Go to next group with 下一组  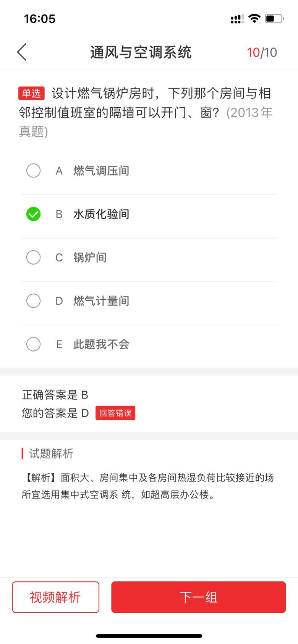[198, 597]
